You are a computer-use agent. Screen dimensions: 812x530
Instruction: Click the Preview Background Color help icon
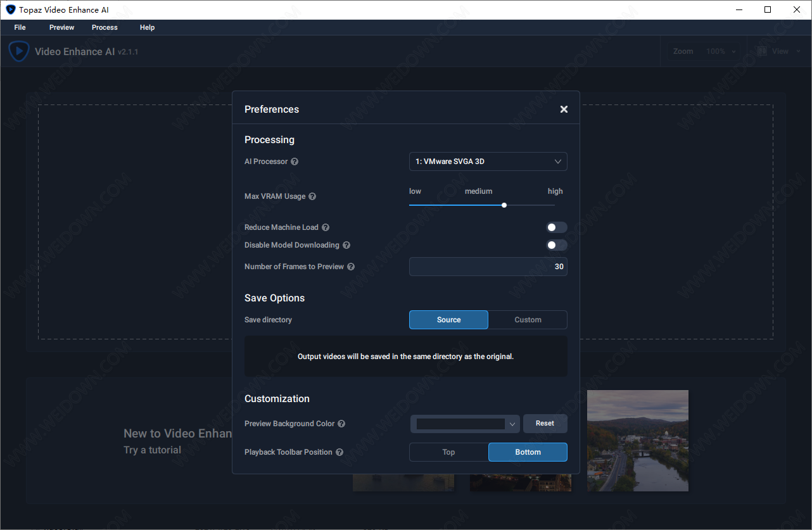(x=341, y=424)
